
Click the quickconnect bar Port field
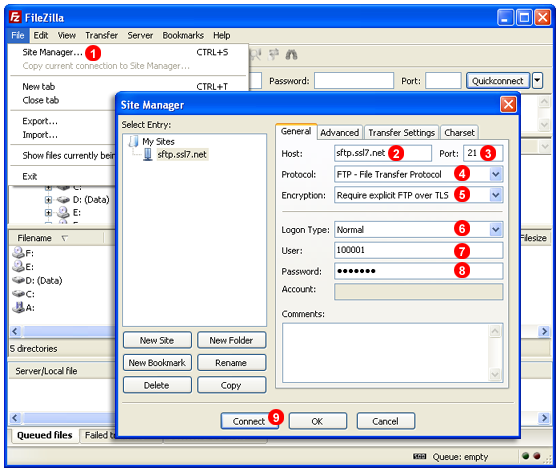[443, 81]
